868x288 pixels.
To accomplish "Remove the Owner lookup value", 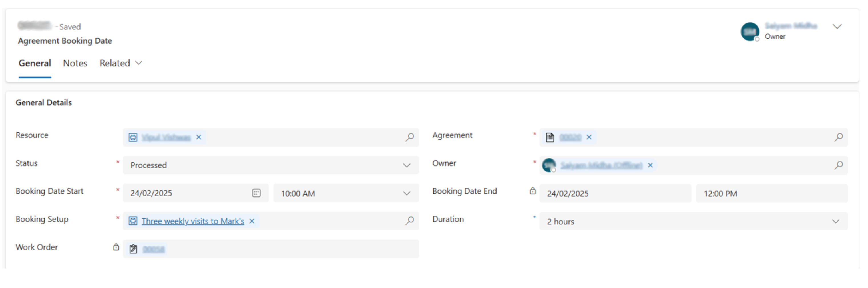I will [x=650, y=165].
